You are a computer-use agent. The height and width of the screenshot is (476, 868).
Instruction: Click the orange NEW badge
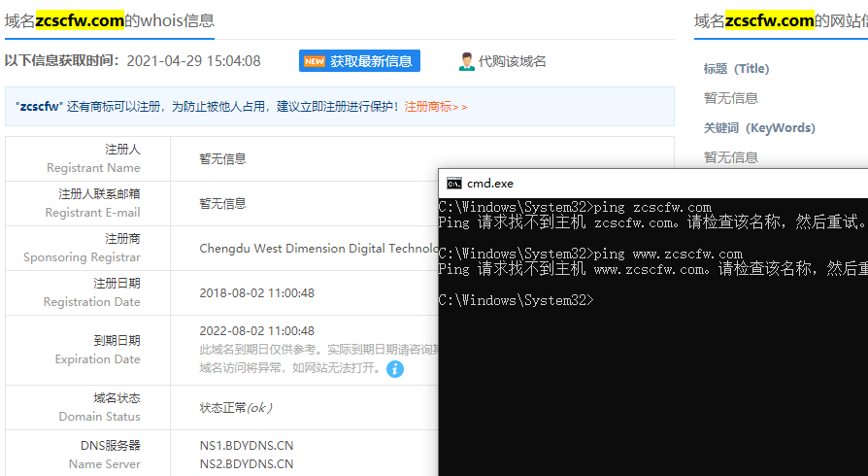click(x=314, y=61)
